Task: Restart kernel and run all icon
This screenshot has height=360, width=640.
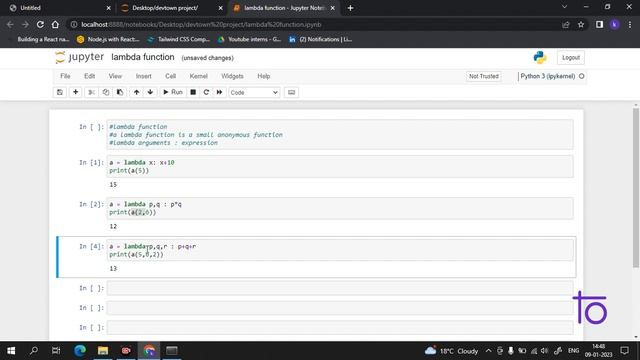Action: [220, 92]
